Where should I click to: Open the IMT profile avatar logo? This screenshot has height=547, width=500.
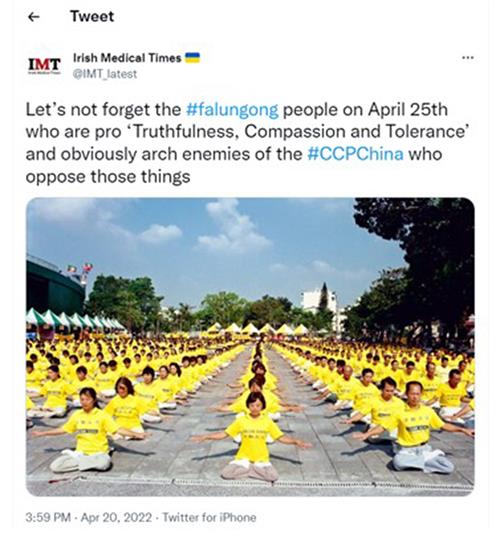point(44,65)
